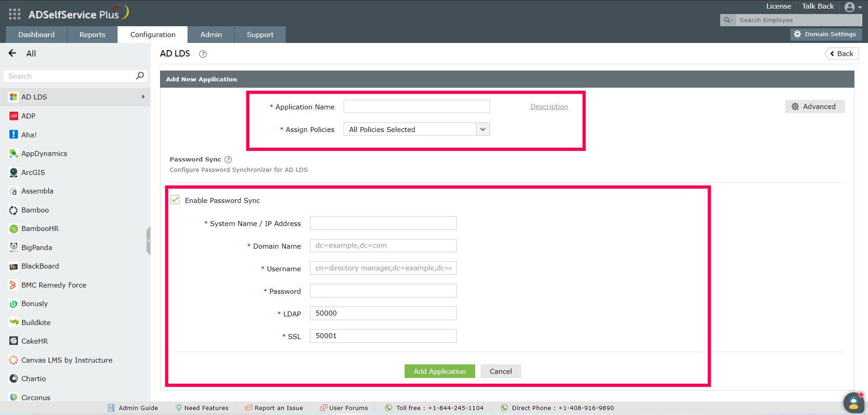Click the Password input field
The height and width of the screenshot is (415, 868).
383,291
